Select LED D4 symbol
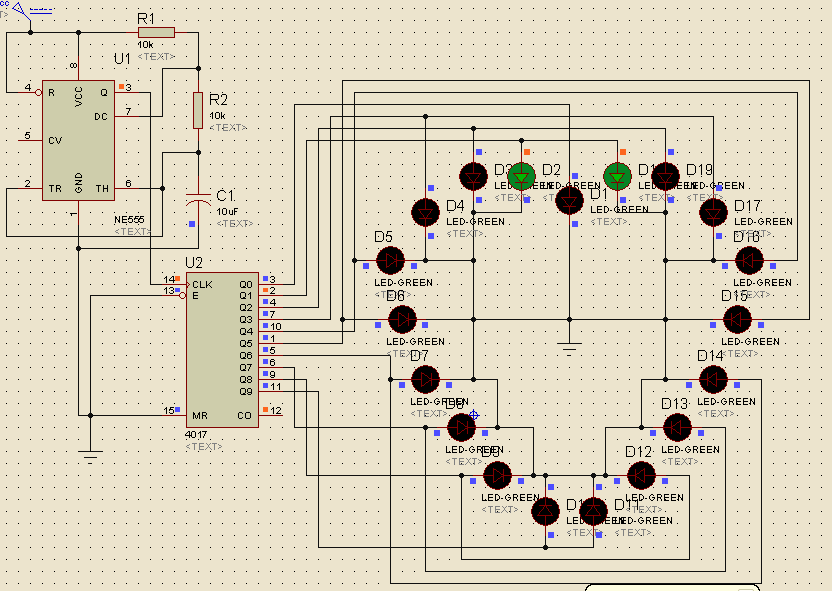 (426, 212)
